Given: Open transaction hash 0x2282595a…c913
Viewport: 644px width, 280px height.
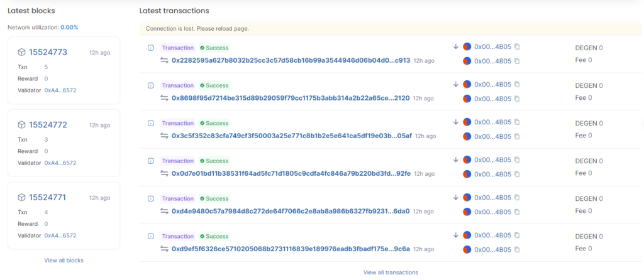Looking at the screenshot, I should (x=291, y=61).
